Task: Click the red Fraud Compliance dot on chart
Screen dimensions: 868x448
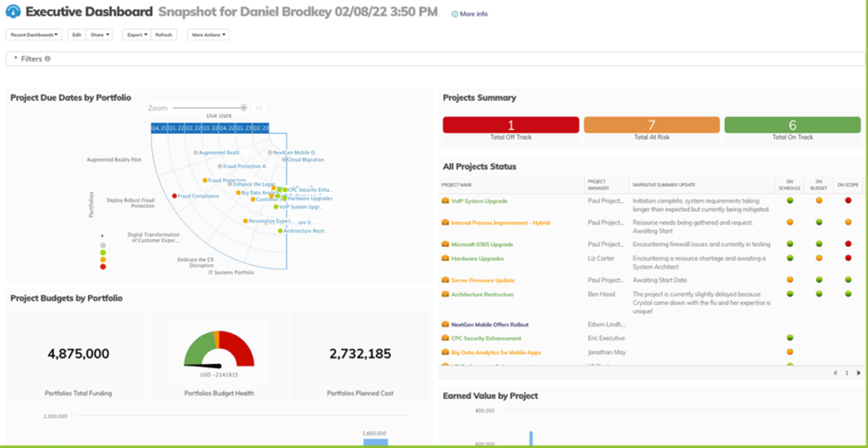Action: point(175,196)
